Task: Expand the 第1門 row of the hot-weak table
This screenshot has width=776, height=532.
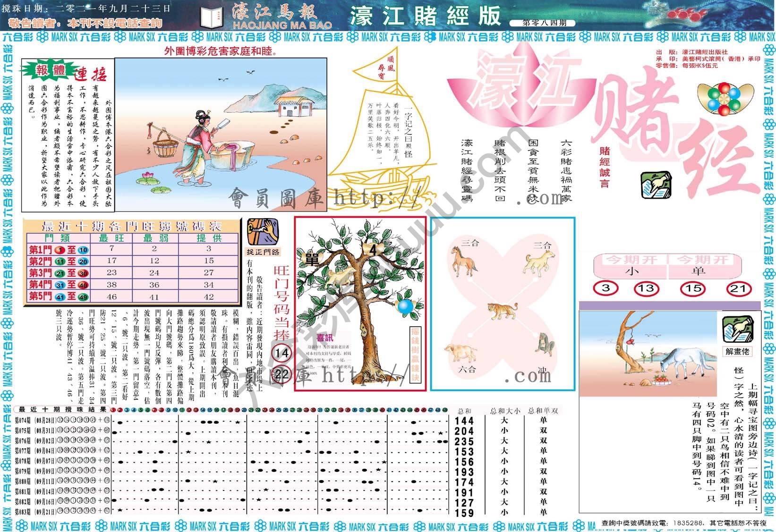Action: [47, 248]
